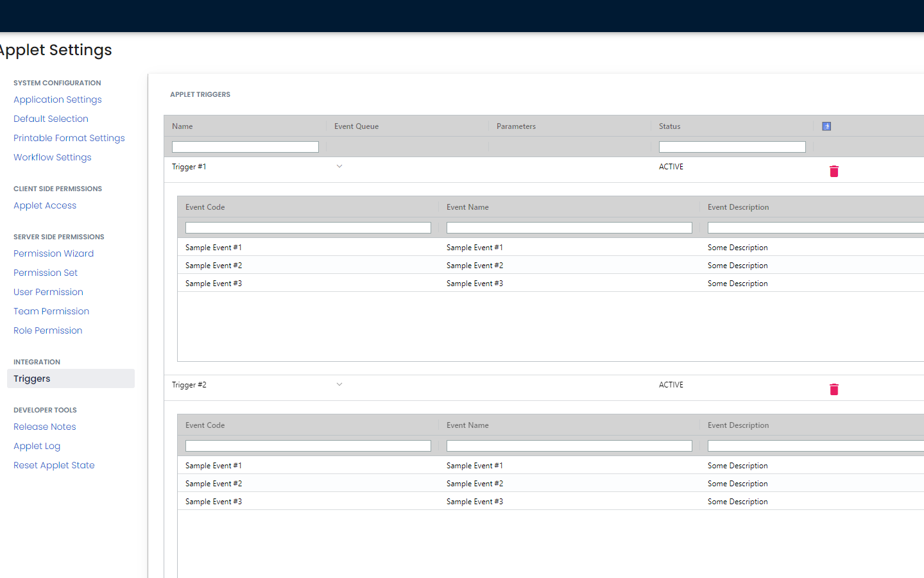Sort by Event Name header under Trigger #2
924x578 pixels.
click(467, 425)
